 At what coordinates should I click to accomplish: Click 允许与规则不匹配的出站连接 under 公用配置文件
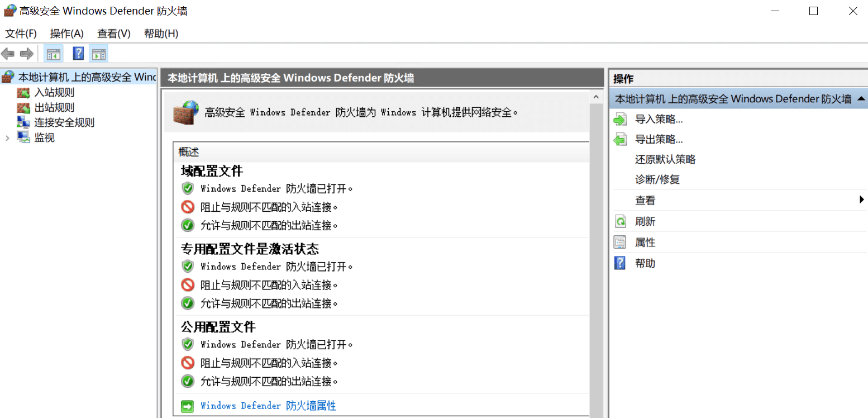click(x=269, y=382)
